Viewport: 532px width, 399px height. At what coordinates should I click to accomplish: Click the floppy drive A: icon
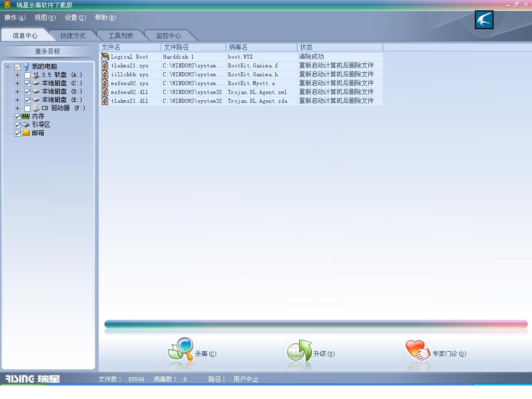[x=36, y=75]
